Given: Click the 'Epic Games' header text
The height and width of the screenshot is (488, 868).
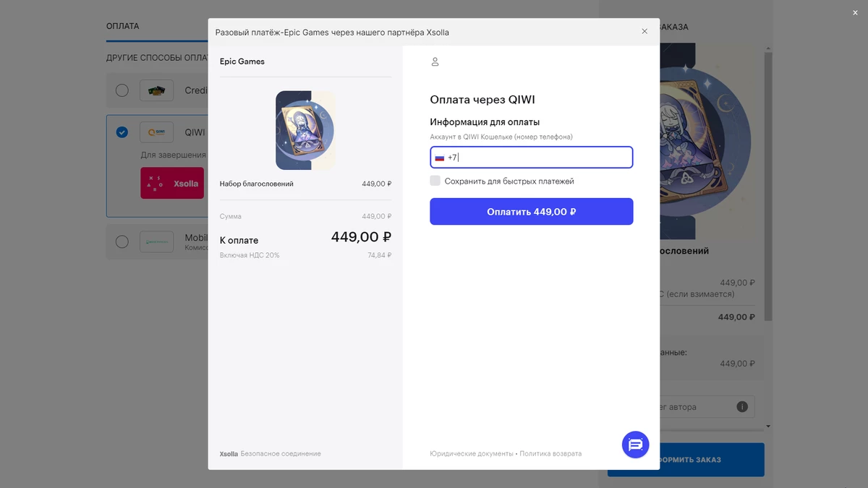Looking at the screenshot, I should (x=242, y=61).
